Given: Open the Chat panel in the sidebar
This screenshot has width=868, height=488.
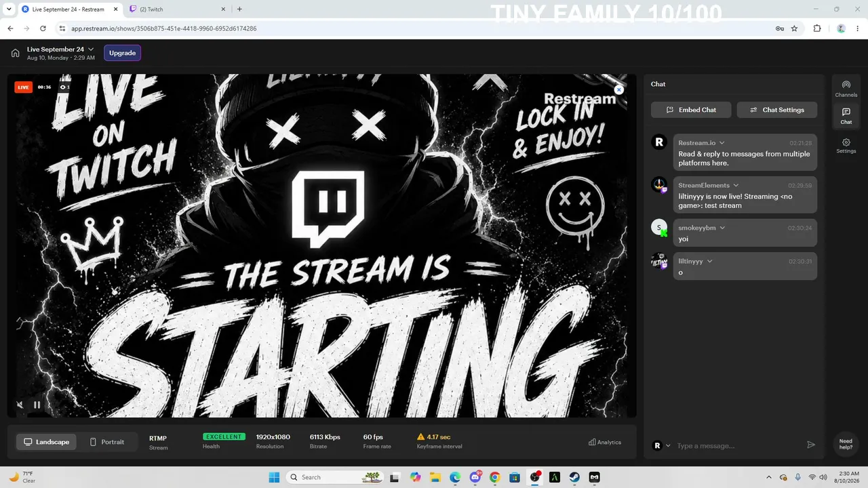Looking at the screenshot, I should tap(846, 116).
